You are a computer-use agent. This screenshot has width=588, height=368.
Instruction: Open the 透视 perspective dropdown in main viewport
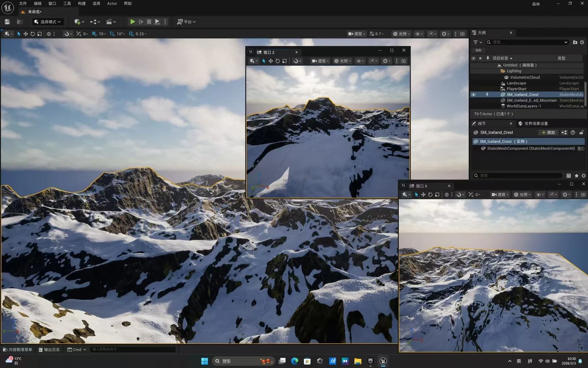tap(356, 34)
